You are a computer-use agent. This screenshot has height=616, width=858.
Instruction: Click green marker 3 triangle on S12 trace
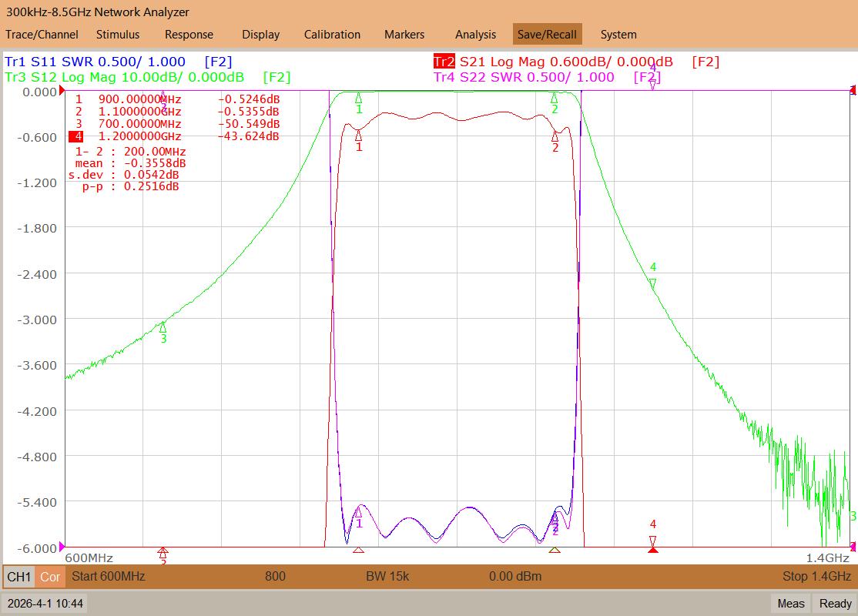(x=163, y=327)
